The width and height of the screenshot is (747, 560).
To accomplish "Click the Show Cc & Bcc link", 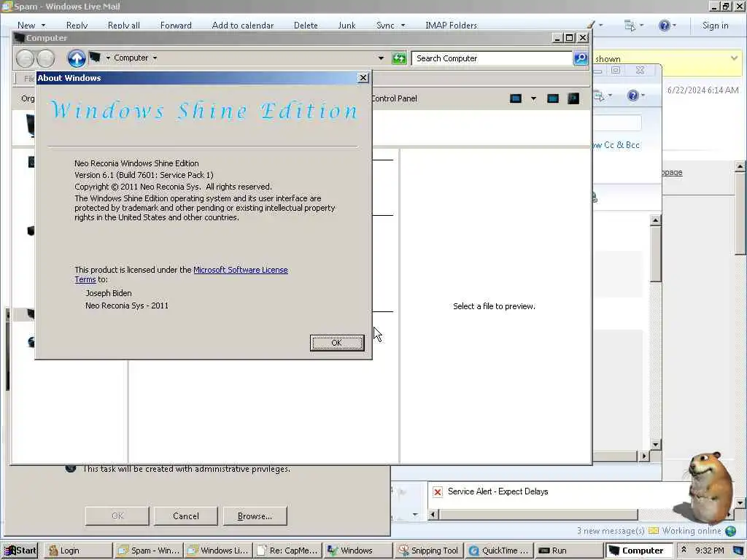I will pyautogui.click(x=616, y=145).
